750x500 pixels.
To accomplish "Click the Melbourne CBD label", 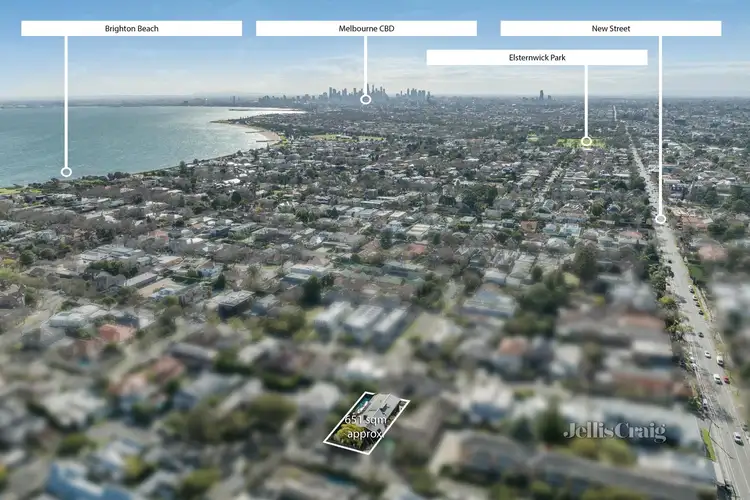I will [366, 28].
